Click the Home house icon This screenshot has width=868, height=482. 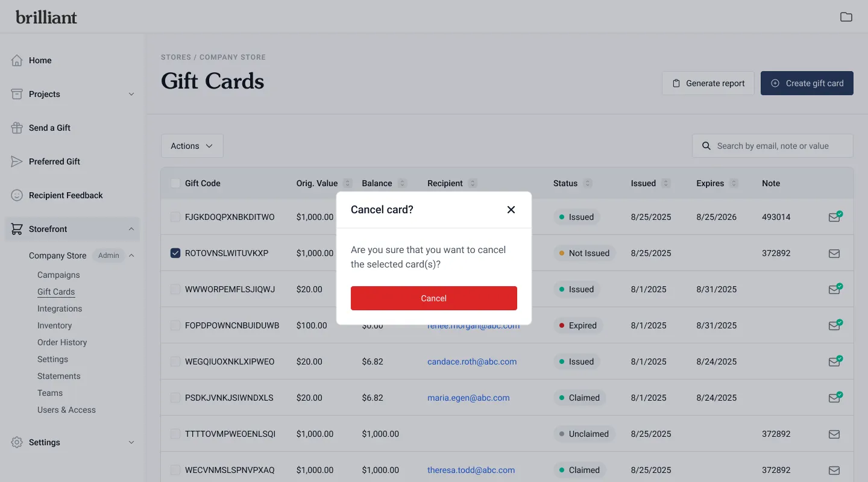pyautogui.click(x=17, y=60)
